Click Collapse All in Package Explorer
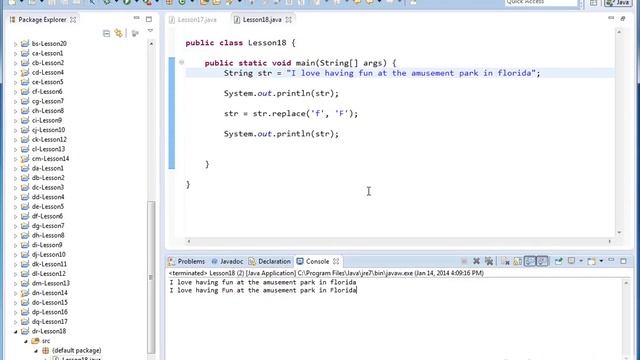The height and width of the screenshot is (360, 640). pos(107,33)
